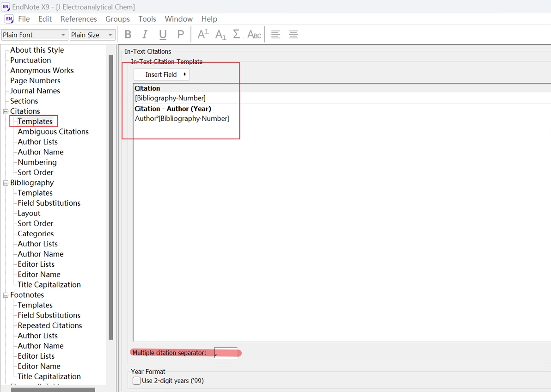The width and height of the screenshot is (551, 392).
Task: Collapse the Bibliography tree node
Action: 6,183
